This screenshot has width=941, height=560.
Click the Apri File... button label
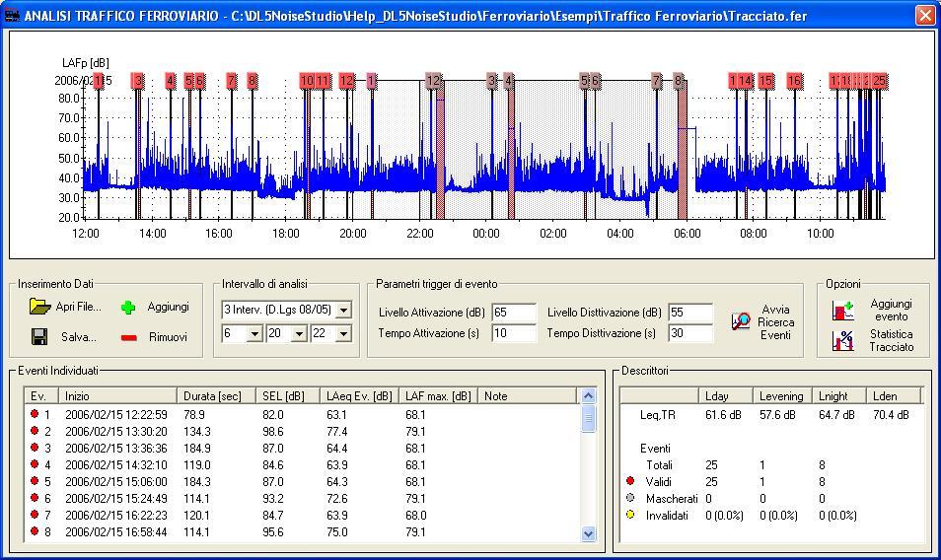[x=79, y=307]
